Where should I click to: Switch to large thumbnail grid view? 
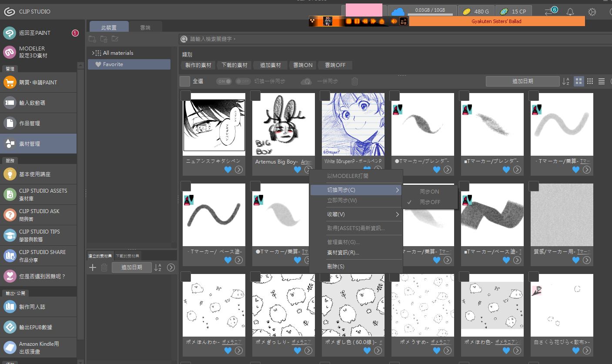pos(579,81)
